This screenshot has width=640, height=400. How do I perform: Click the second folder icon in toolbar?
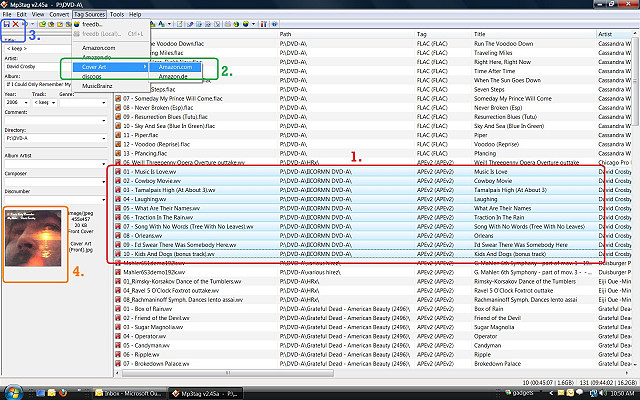(51, 24)
